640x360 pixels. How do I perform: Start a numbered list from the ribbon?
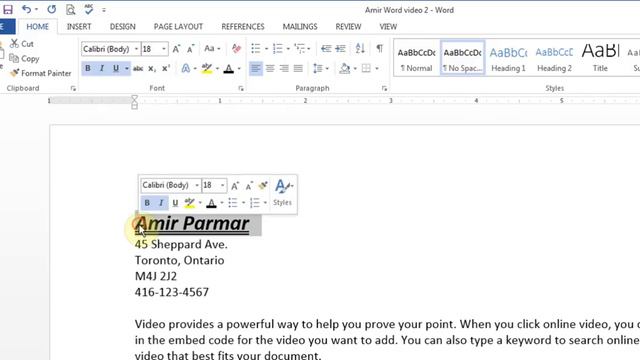278,49
